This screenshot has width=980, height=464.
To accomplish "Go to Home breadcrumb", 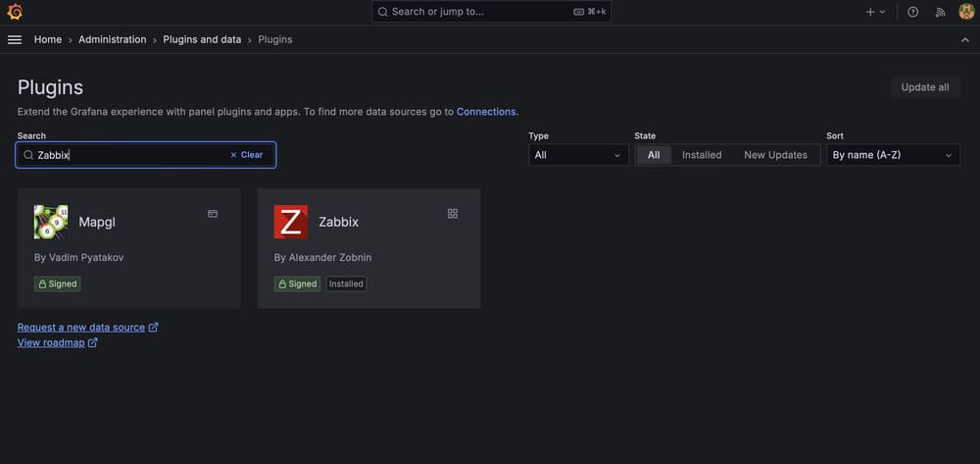I will click(x=47, y=39).
